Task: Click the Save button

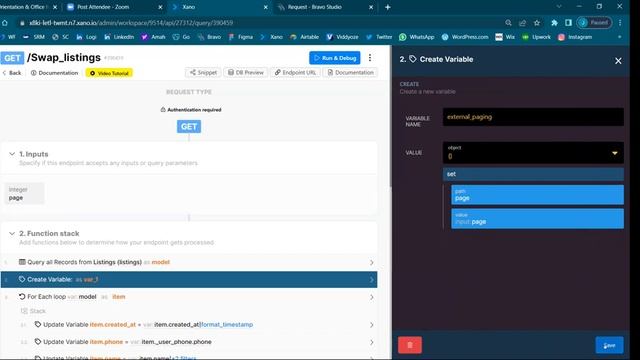Action: tap(609, 345)
